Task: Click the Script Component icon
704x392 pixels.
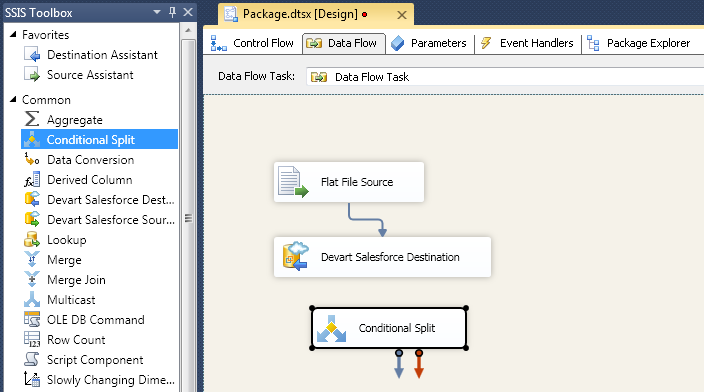Action: 32,359
